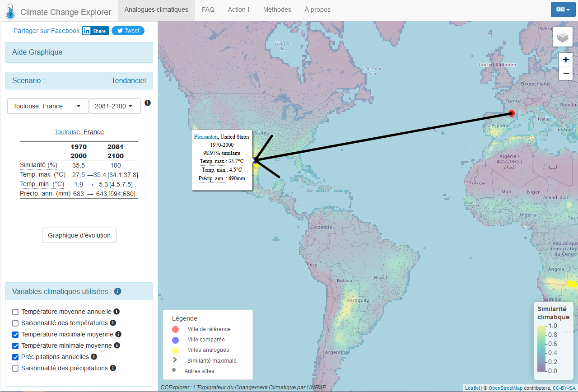The image size is (578, 392).
Task: Open the Toulouse link above the table
Action: (x=68, y=132)
